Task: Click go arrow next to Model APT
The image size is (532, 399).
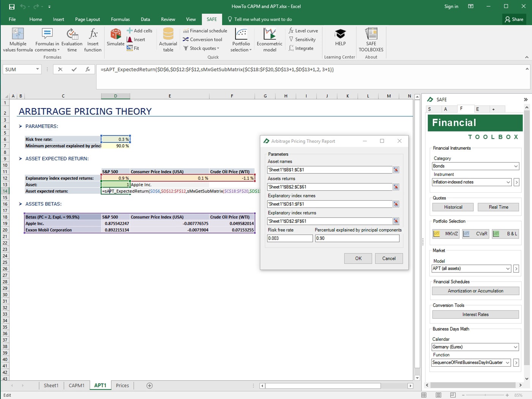Action: [x=516, y=269]
